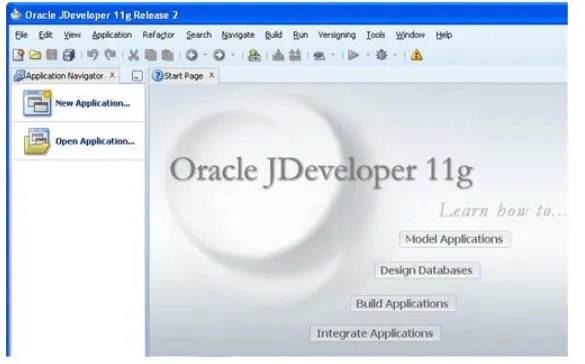Click the Design Databases button

pyautogui.click(x=426, y=270)
